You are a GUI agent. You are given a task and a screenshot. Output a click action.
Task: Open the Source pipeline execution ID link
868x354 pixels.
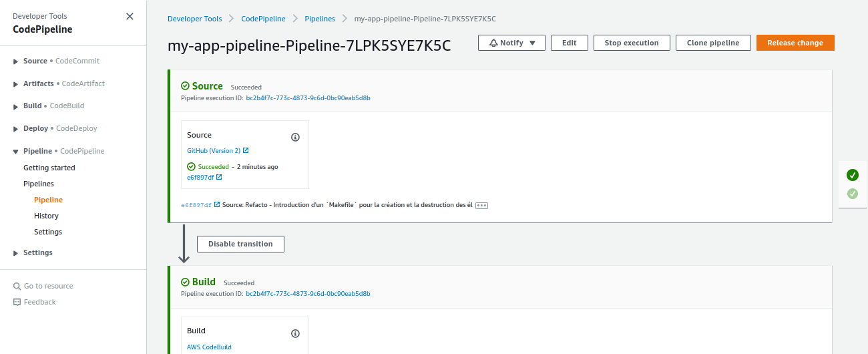308,98
